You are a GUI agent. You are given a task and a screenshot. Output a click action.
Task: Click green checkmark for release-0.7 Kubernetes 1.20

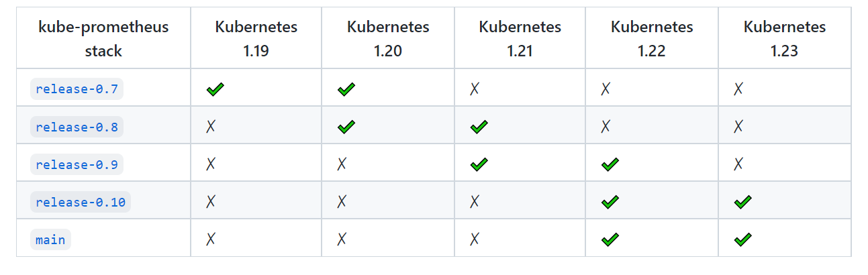point(346,89)
